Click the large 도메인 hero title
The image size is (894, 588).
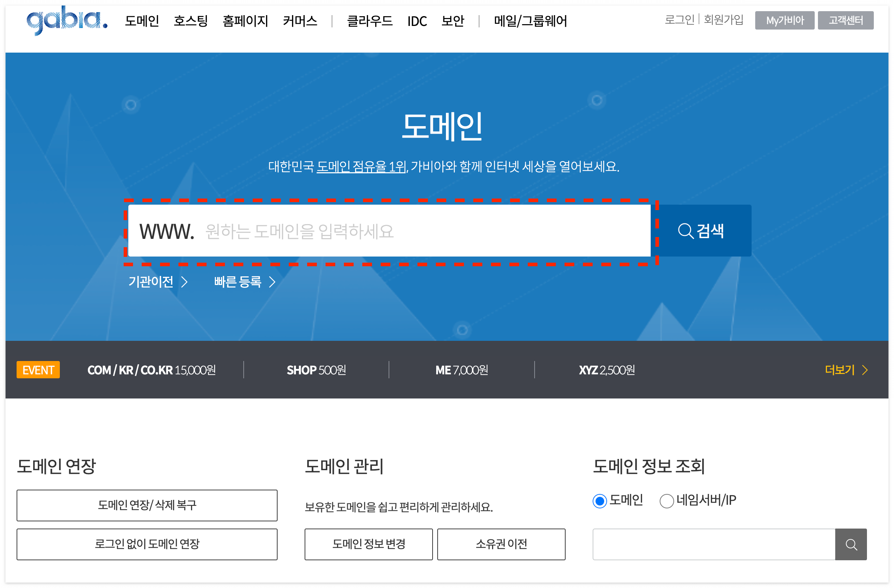click(442, 126)
